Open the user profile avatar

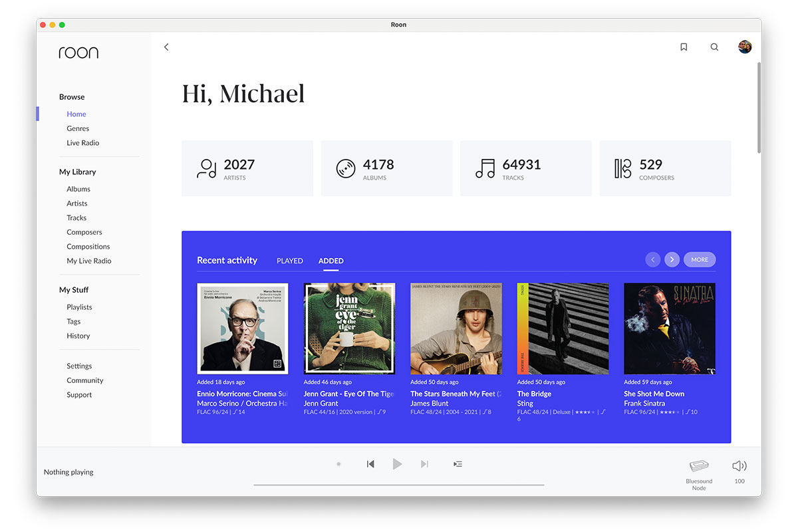[x=745, y=47]
